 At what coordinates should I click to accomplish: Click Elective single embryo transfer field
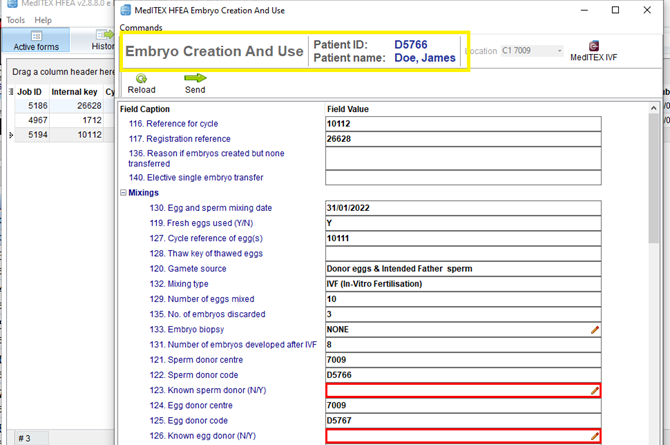click(x=463, y=177)
